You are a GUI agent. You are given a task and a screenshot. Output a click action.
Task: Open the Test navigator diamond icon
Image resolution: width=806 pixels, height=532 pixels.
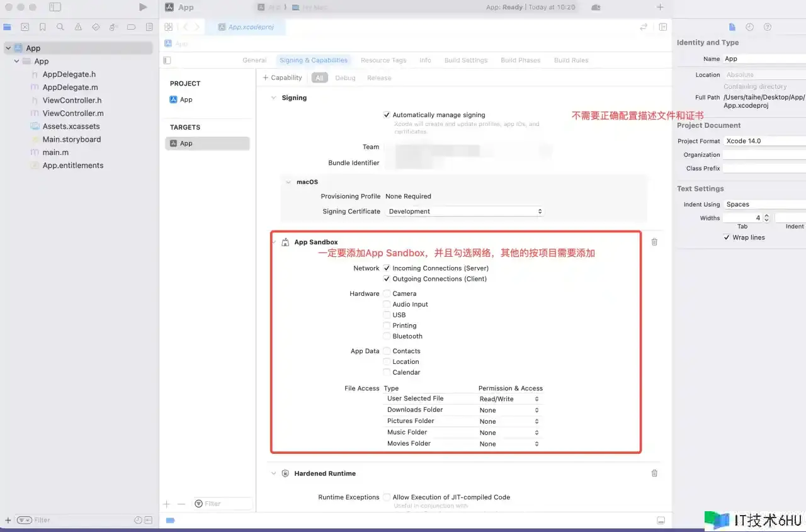(96, 27)
